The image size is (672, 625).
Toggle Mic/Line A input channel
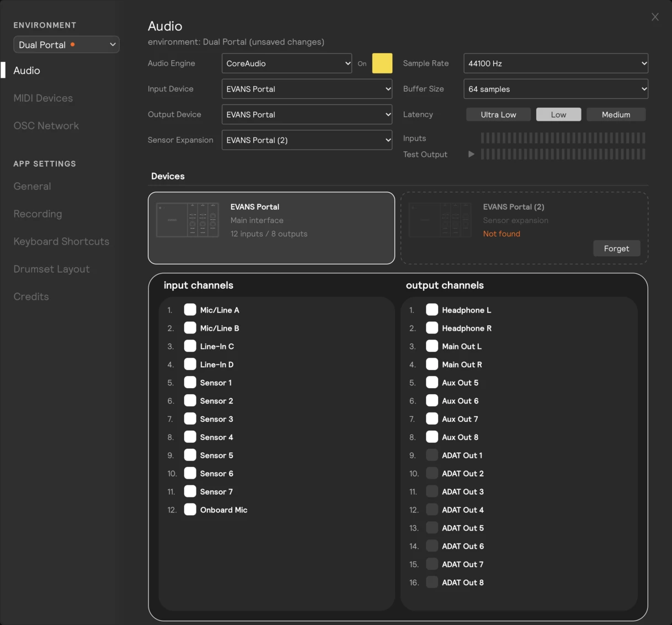pos(190,310)
